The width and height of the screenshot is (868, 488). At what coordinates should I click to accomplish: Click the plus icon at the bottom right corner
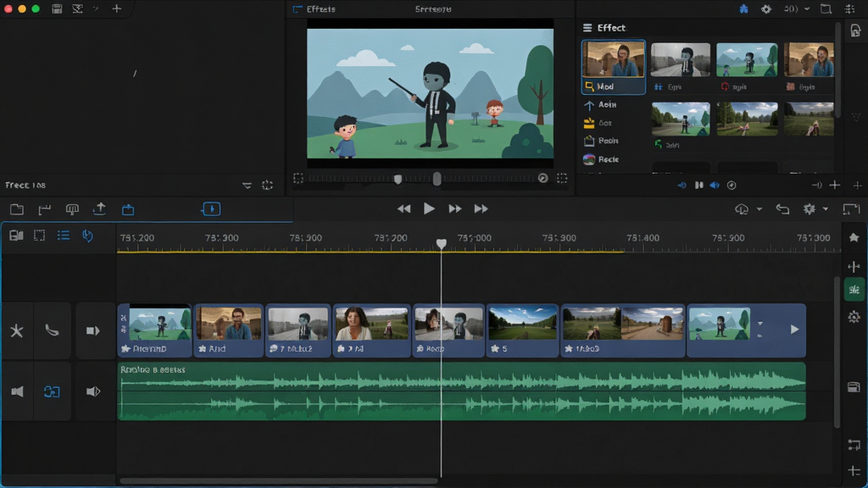tap(854, 471)
